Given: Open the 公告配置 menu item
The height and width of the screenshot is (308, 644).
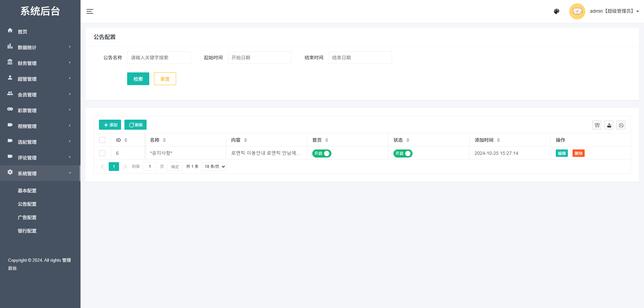Looking at the screenshot, I should tap(27, 204).
